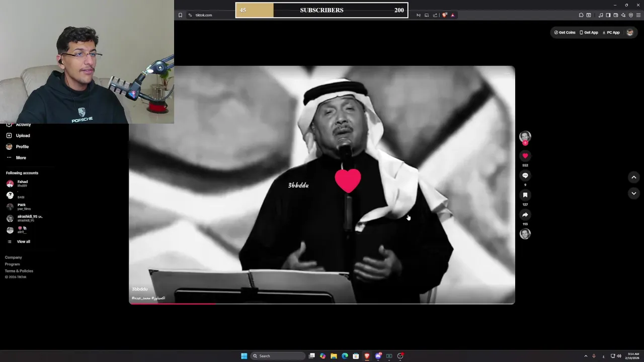Image resolution: width=644 pixels, height=362 pixels.
Task: Expand the Terms & Policies footer section
Action: 19,271
